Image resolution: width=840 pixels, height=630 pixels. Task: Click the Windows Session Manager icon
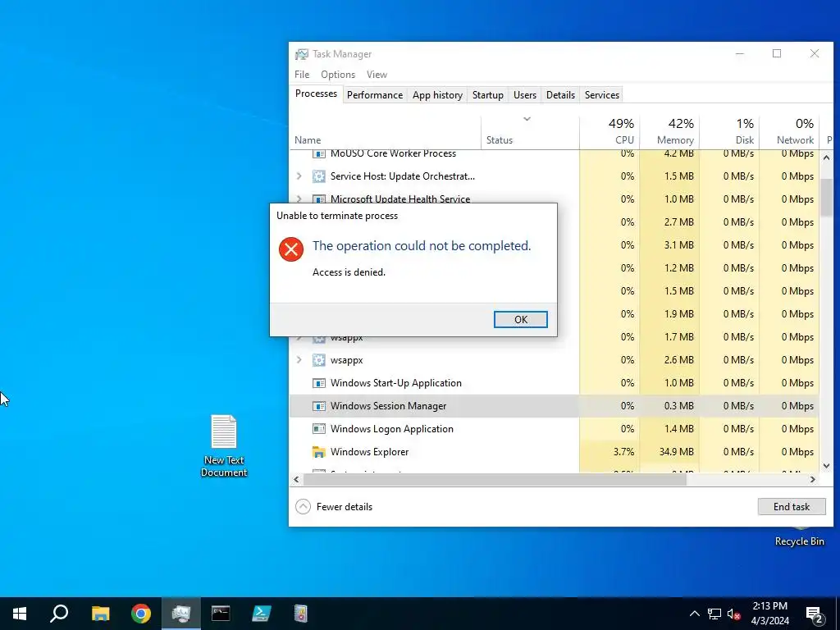click(x=319, y=406)
